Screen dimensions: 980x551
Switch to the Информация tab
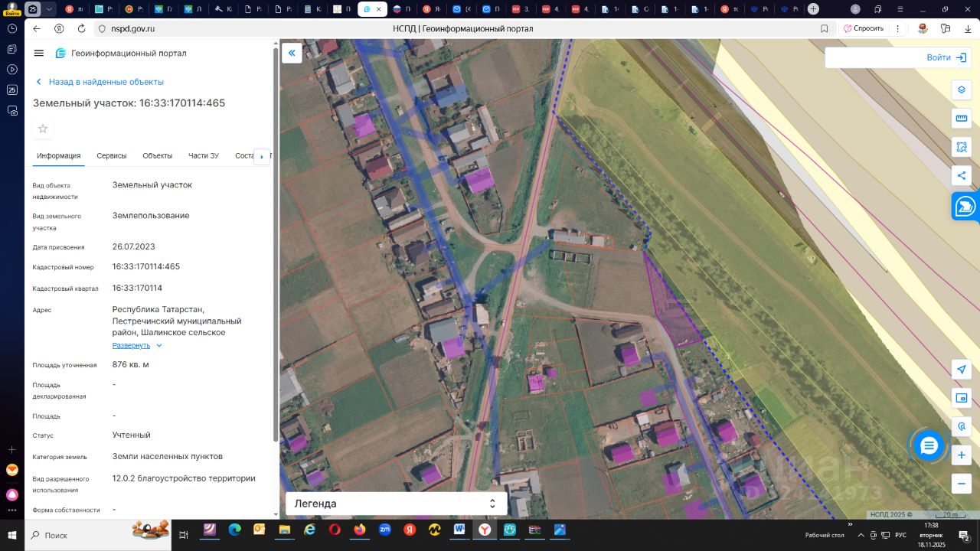[59, 156]
